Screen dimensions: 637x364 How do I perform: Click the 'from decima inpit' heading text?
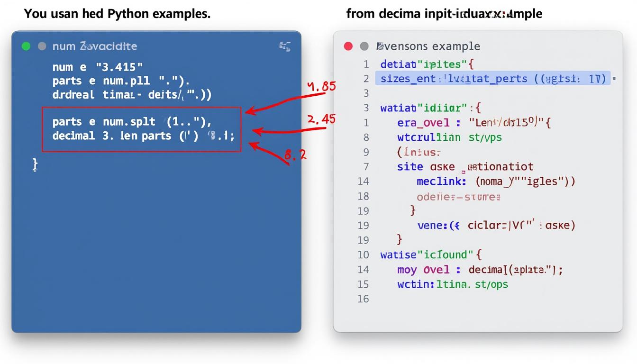(445, 13)
